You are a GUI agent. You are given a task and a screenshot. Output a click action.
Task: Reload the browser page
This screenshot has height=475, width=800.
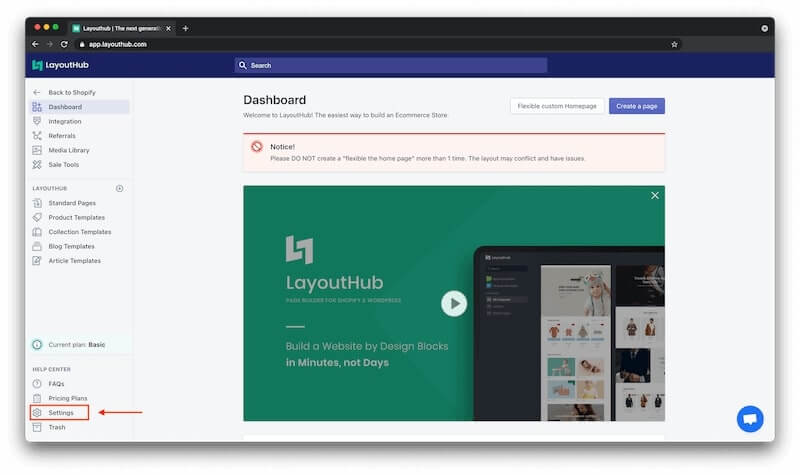pos(64,44)
